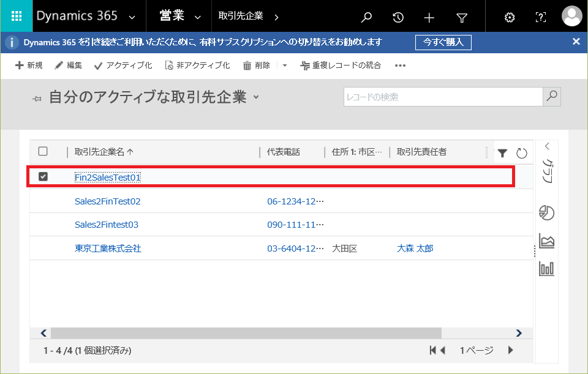
Task: Click the record search magnifier button
Action: click(552, 97)
